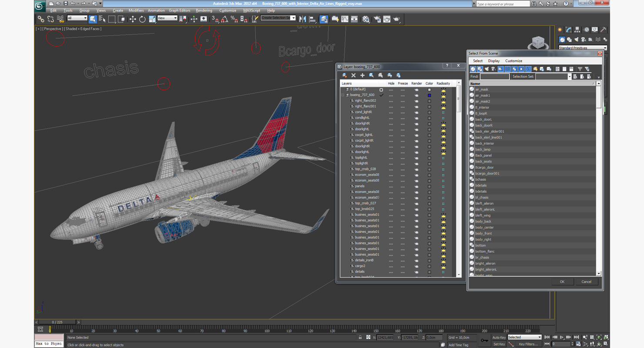Click color swatch of 0 (default) layer
The image size is (644, 348).
[429, 89]
